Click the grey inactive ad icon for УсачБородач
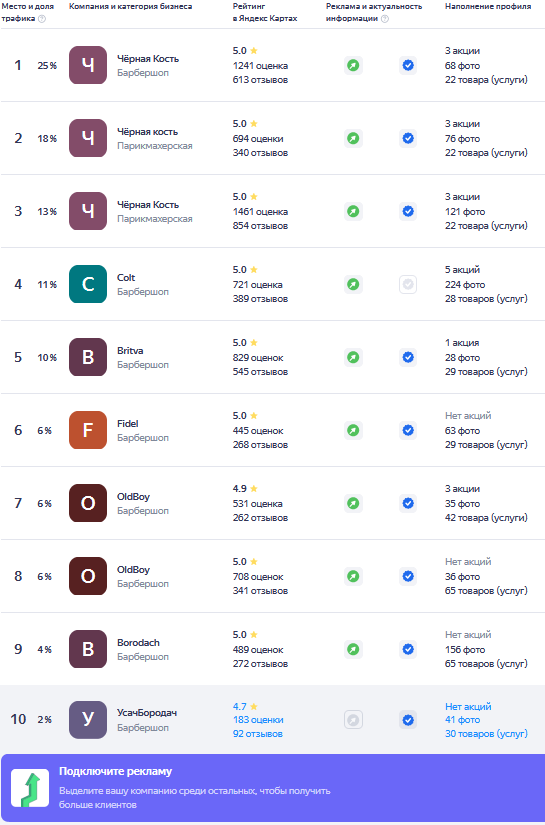Viewport: 545px width, 825px height. coord(353,720)
